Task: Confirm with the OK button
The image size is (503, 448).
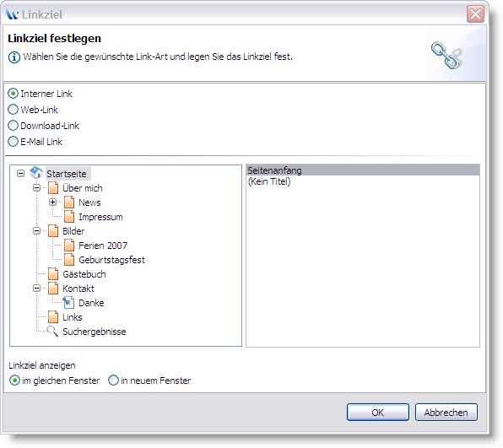Action: click(x=378, y=412)
